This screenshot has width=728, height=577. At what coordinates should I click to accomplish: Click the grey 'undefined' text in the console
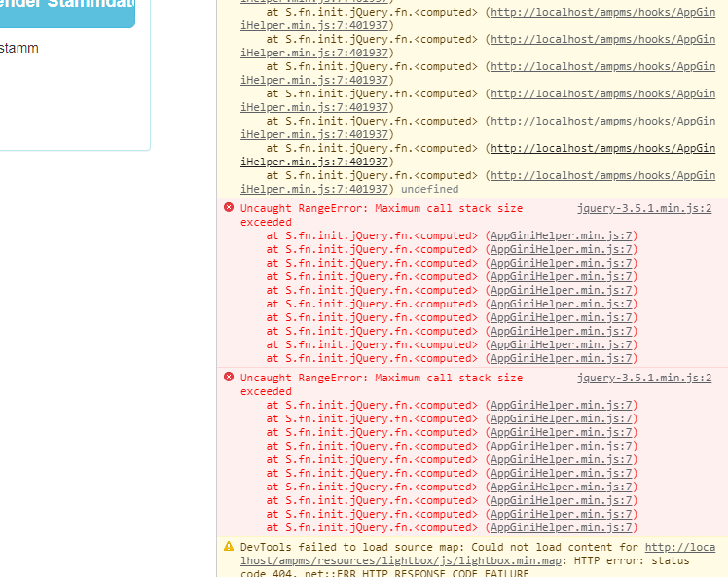(x=429, y=189)
